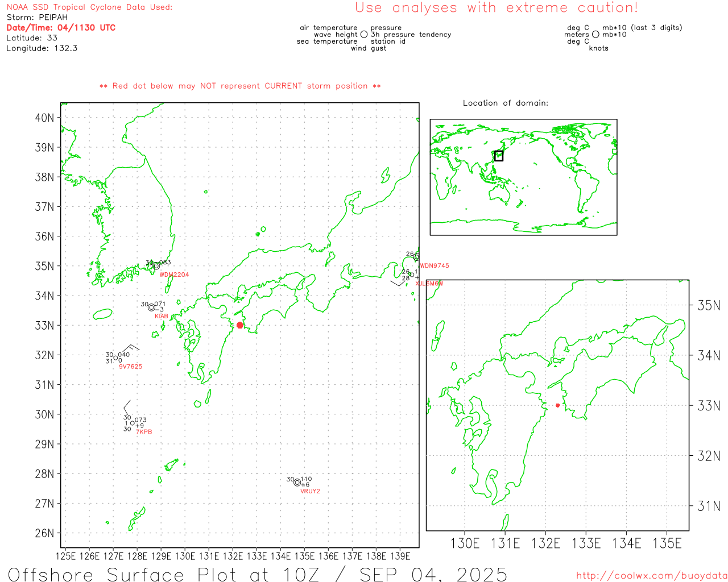Click station label 9V7625
The width and height of the screenshot is (728, 582).
pyautogui.click(x=131, y=367)
